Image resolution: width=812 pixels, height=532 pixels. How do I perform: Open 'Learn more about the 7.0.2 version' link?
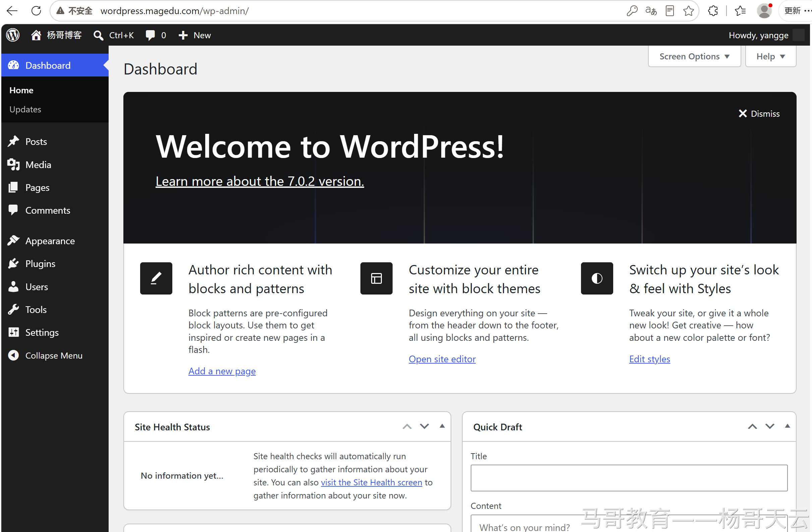(259, 181)
